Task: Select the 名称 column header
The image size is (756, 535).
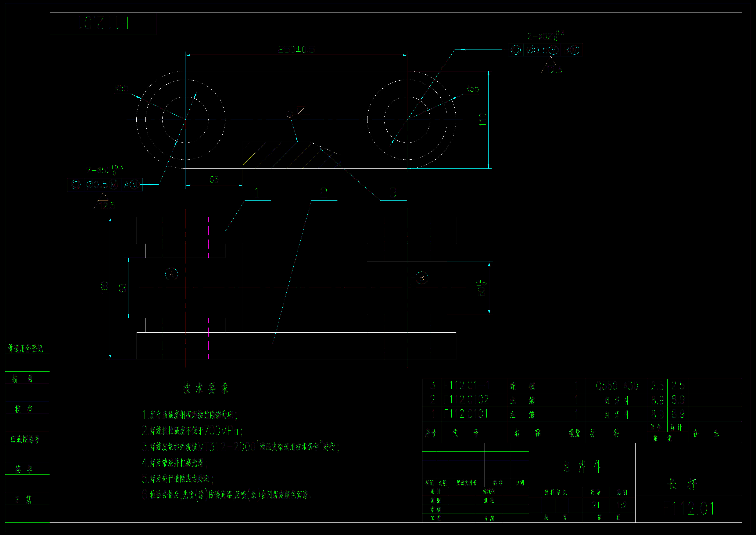Action: [527, 433]
